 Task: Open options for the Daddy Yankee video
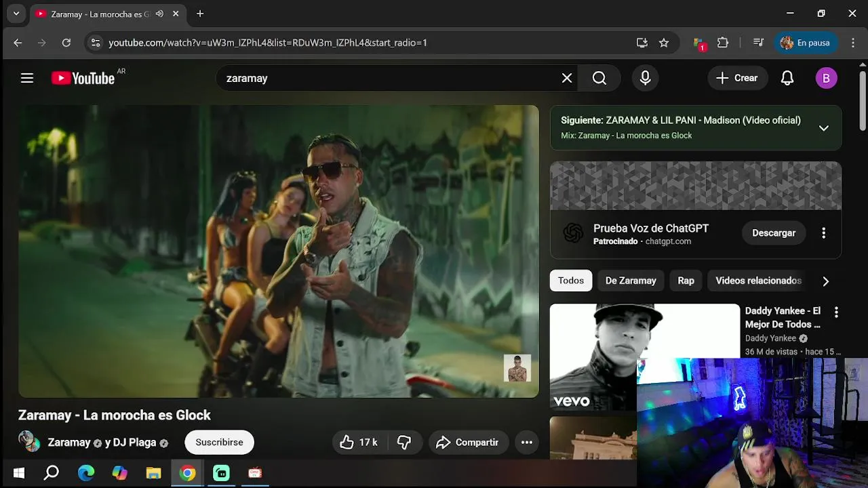(x=836, y=312)
